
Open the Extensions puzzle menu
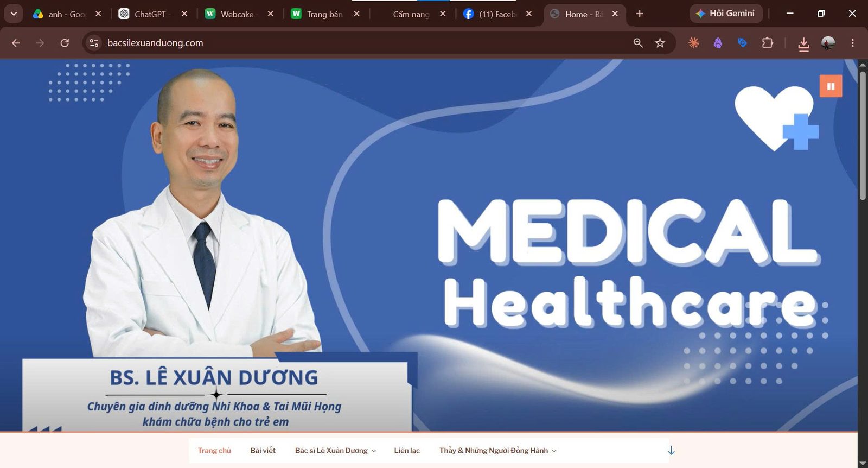[767, 43]
